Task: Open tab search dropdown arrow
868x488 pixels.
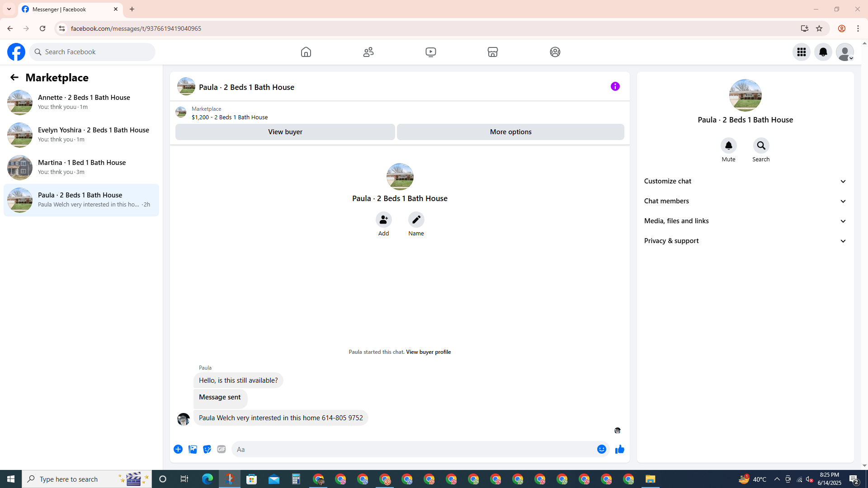Action: (x=9, y=9)
